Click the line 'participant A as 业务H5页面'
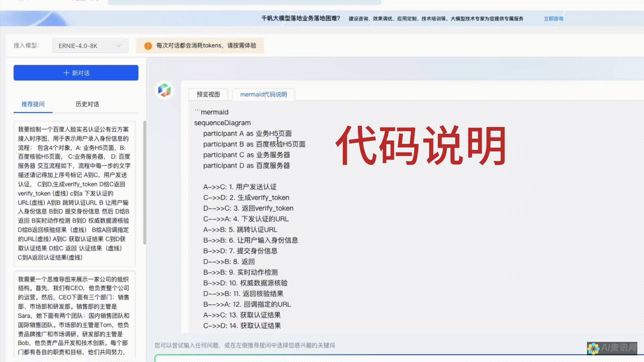The image size is (644, 362). pos(247,133)
